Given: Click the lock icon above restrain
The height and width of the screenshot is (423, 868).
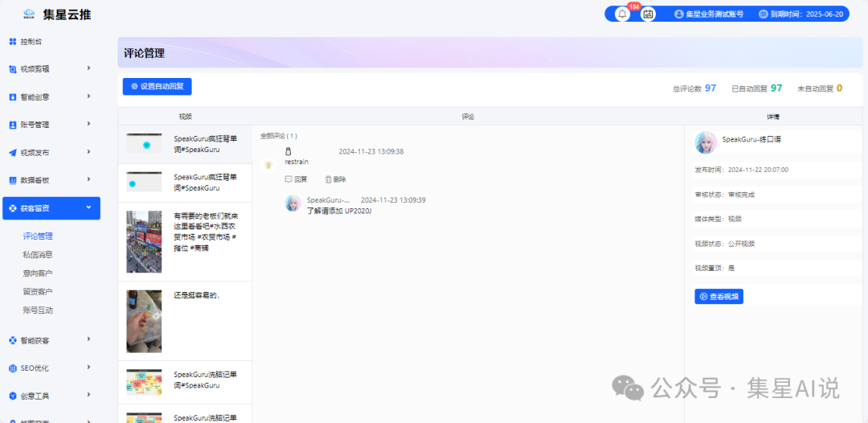Looking at the screenshot, I should click(288, 152).
